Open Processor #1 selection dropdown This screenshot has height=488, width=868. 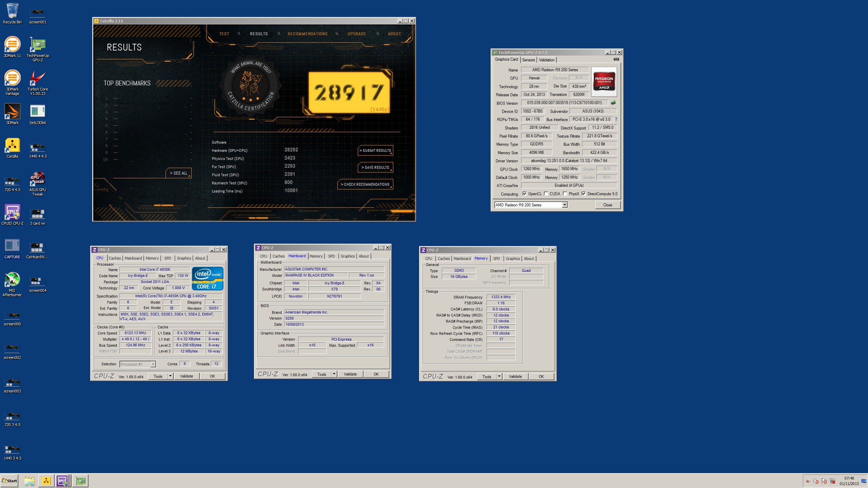click(x=153, y=364)
